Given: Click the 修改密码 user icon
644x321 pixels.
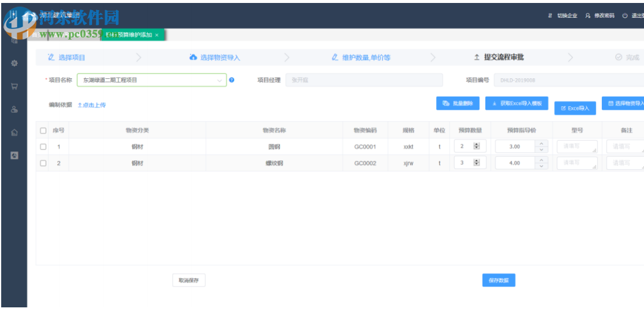Looking at the screenshot, I should point(588,15).
